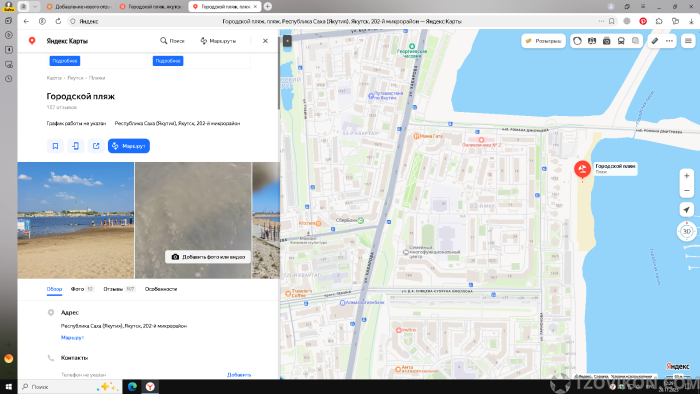This screenshot has height=394, width=700.
Task: Open the map layers switcher icon
Action: point(635,41)
